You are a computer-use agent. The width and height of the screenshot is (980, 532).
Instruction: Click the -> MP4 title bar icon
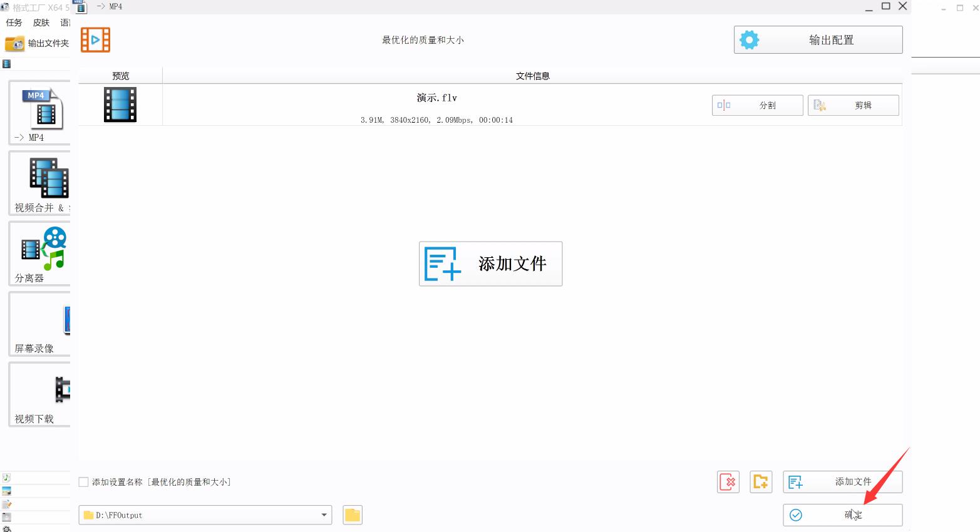[81, 6]
